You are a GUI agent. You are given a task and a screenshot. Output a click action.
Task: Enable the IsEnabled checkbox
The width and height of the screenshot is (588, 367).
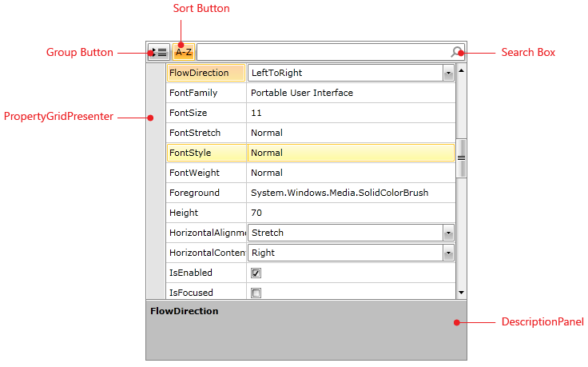click(x=256, y=273)
